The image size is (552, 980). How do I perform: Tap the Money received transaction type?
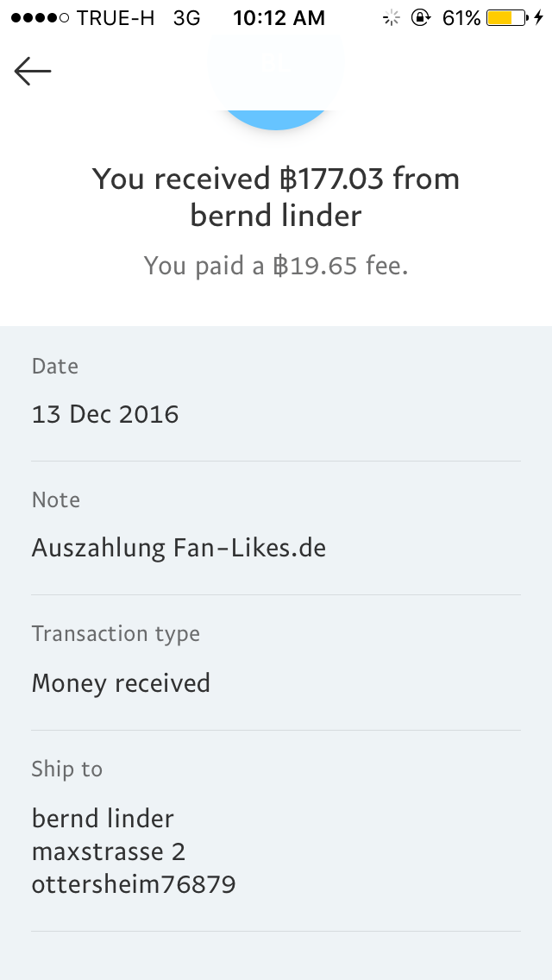(x=121, y=683)
